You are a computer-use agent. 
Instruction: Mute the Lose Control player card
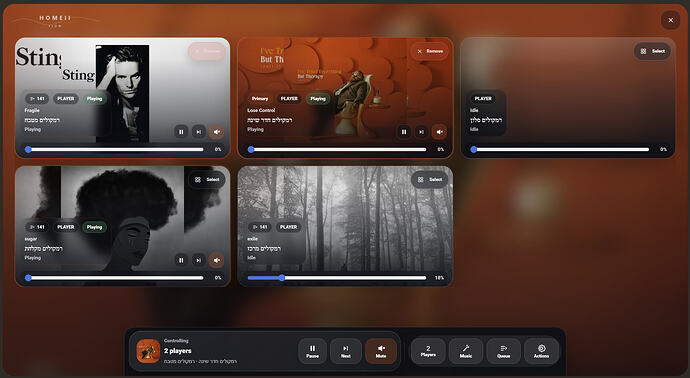[439, 132]
